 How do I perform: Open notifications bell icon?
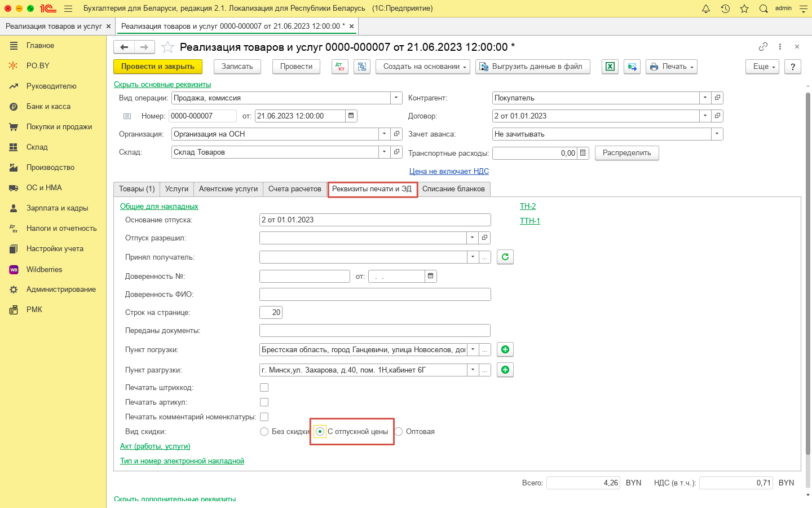point(706,8)
